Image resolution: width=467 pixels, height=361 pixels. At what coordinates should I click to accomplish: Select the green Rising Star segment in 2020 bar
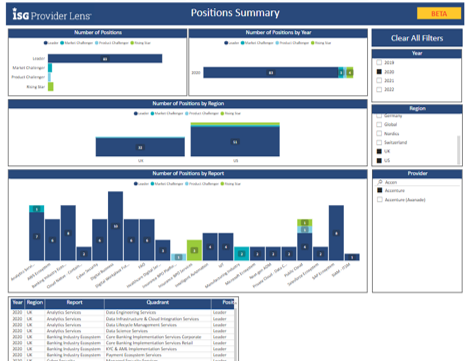pos(350,73)
